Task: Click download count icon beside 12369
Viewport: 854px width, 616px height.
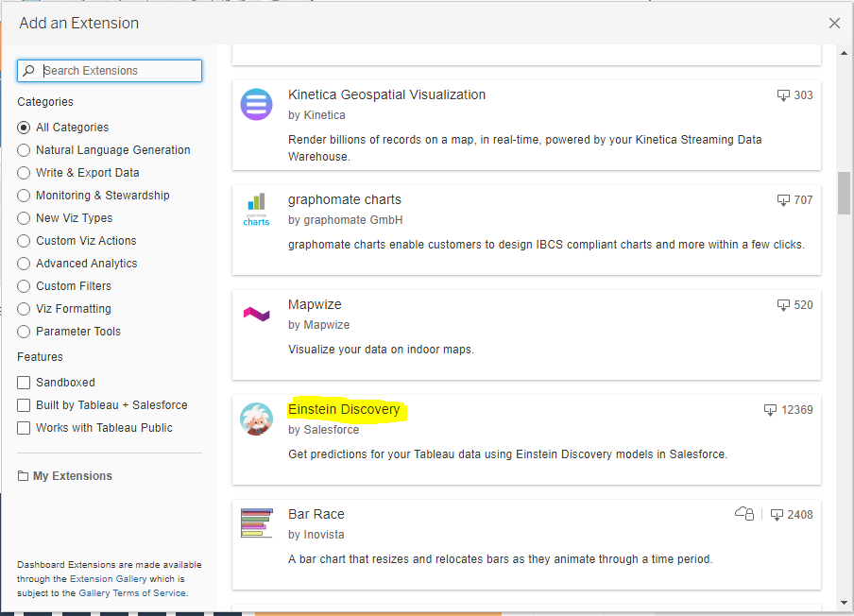Action: pyautogui.click(x=770, y=410)
